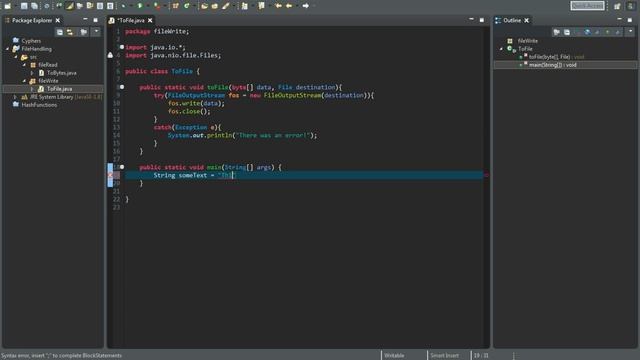This screenshot has width=640, height=360.
Task: Collapse main method fold marker at line 18
Action: [x=122, y=167]
